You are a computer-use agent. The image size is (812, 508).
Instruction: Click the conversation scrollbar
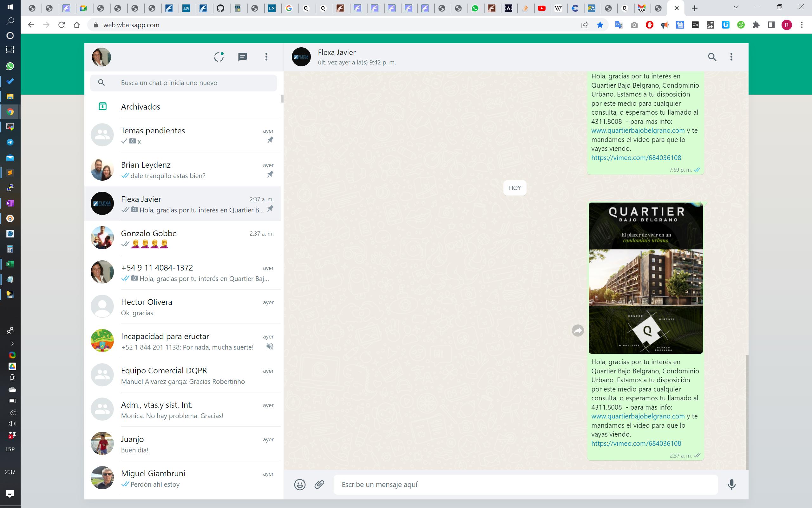tap(747, 412)
